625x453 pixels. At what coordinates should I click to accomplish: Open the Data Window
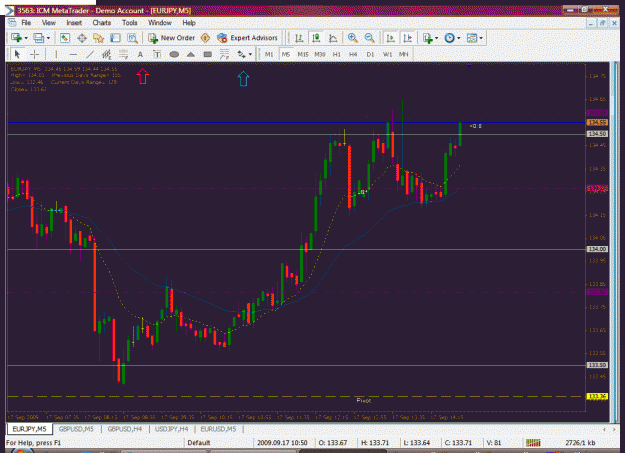pyautogui.click(x=82, y=38)
